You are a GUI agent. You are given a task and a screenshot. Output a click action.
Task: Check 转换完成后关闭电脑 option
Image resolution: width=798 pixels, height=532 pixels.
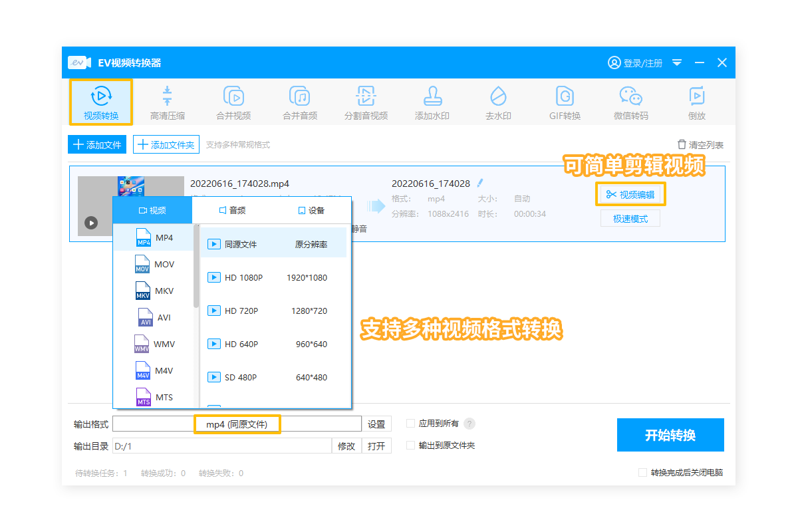tap(642, 473)
